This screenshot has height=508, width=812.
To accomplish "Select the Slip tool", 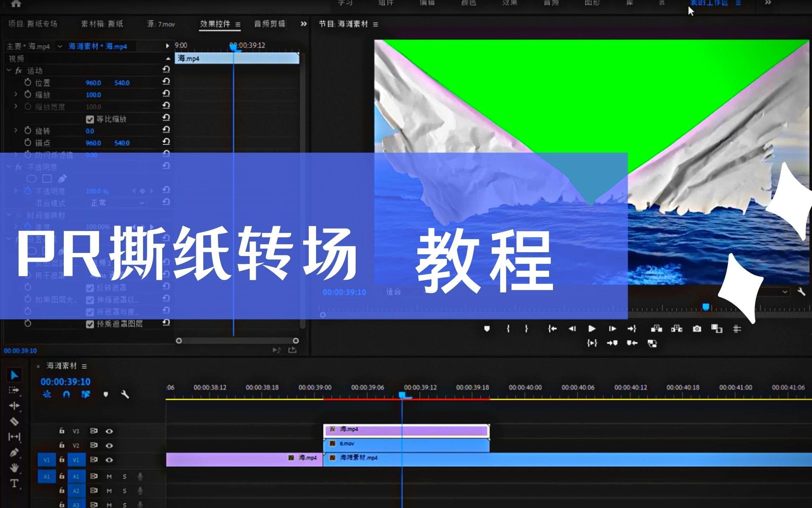I will pos(14,437).
